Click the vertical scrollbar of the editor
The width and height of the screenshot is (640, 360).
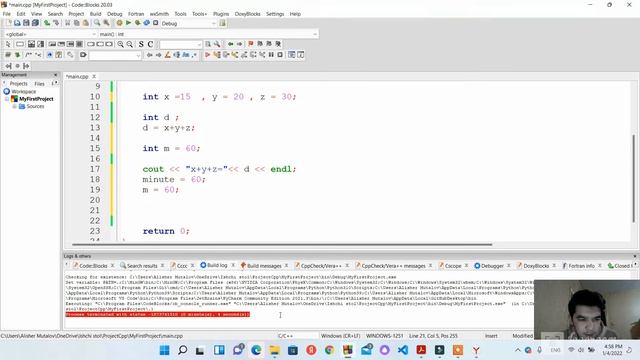click(634, 178)
